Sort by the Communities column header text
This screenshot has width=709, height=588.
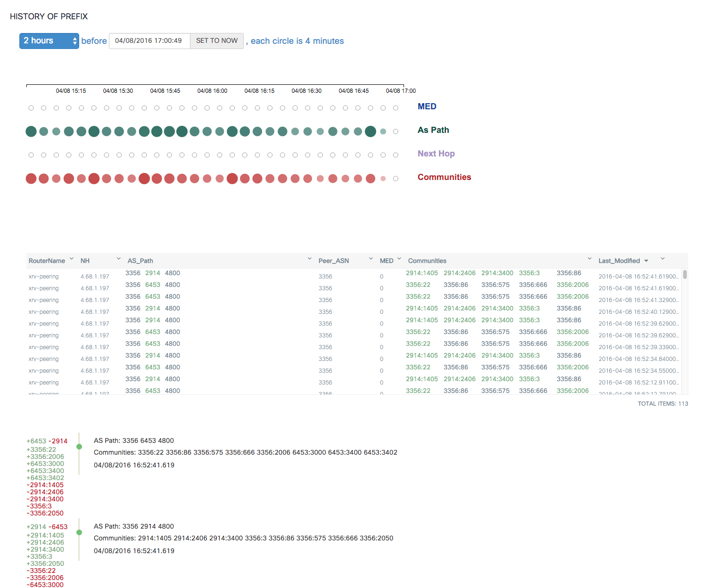[427, 261]
